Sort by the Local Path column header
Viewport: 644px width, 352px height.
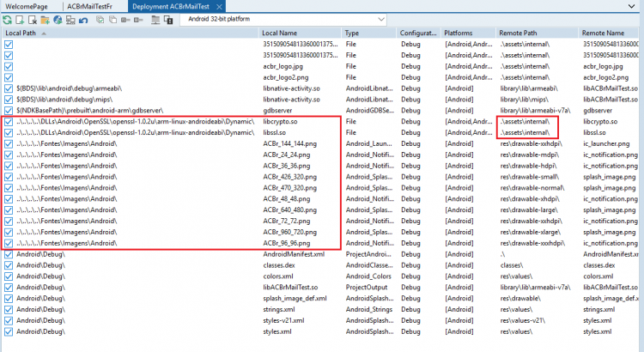(x=130, y=33)
